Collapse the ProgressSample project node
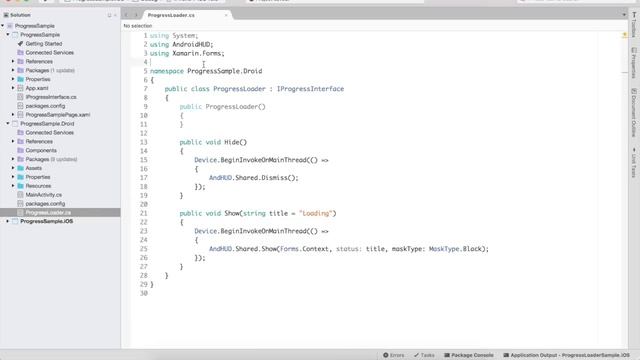This screenshot has width=640, height=360. click(7, 35)
